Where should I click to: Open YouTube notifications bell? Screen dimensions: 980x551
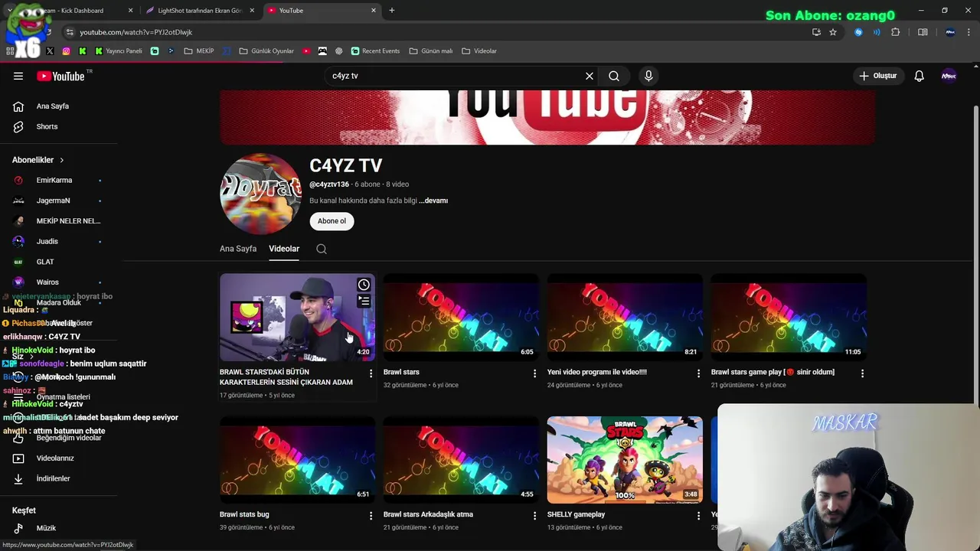click(x=920, y=76)
